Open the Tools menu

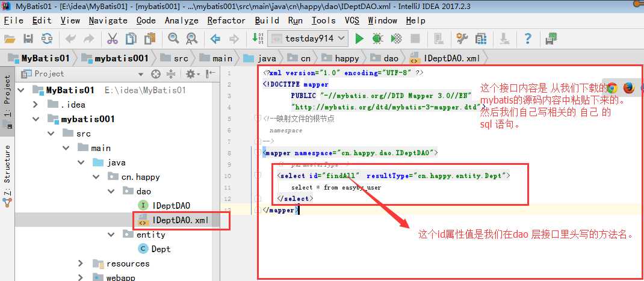[x=323, y=20]
